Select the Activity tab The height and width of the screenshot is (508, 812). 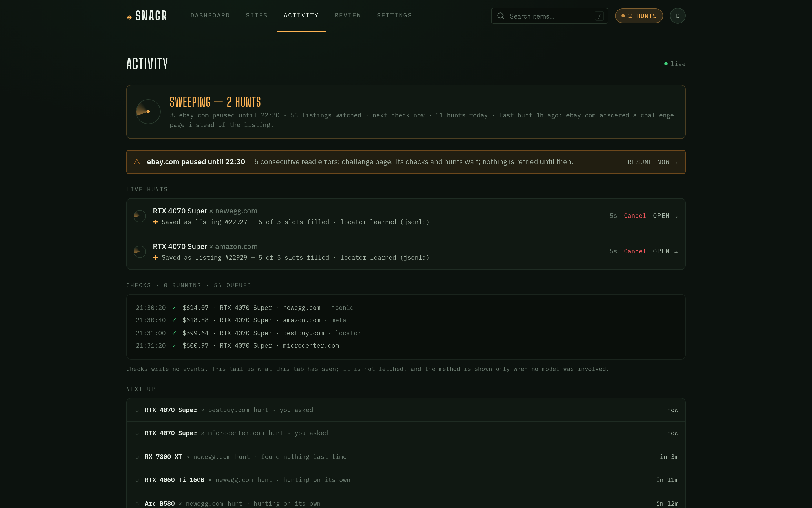[x=301, y=16]
